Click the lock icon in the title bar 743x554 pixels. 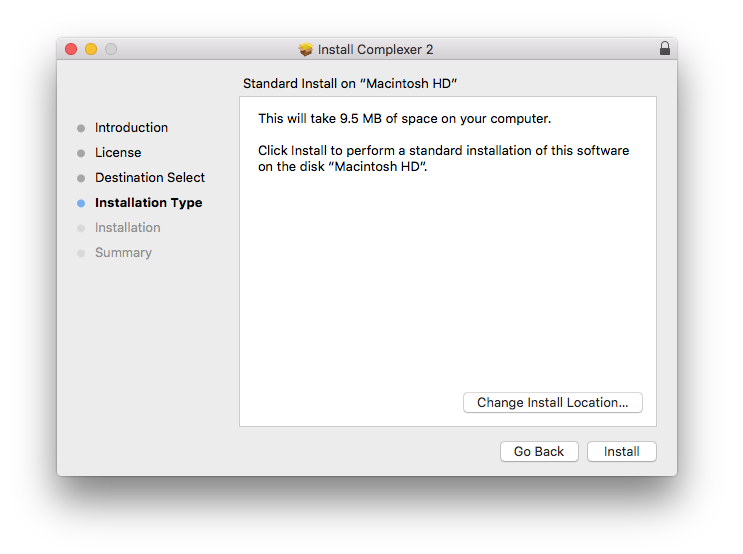point(665,49)
